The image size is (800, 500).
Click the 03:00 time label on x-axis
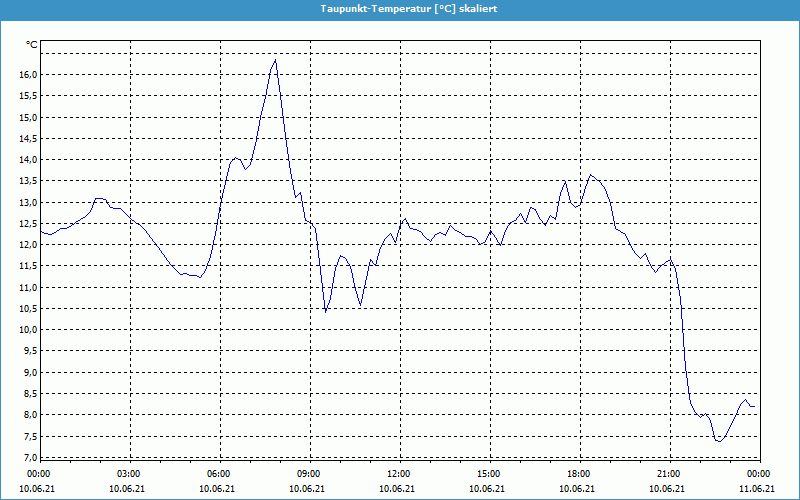pos(129,474)
